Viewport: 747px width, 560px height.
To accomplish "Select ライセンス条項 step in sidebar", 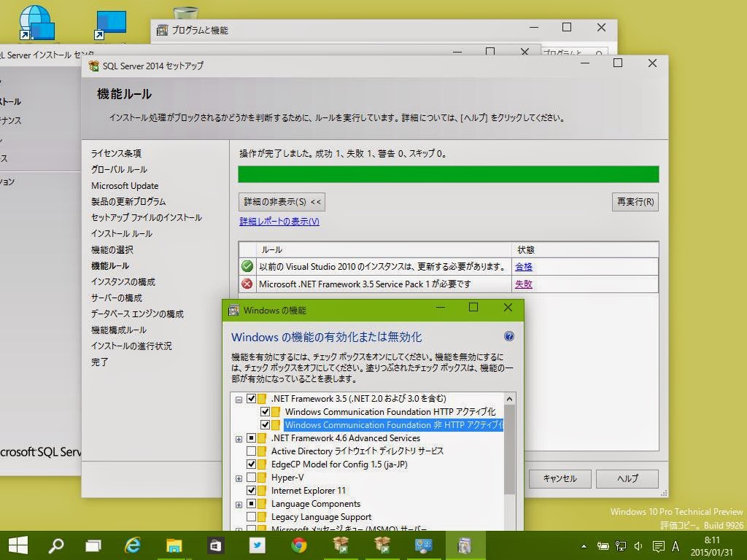I will click(x=116, y=153).
